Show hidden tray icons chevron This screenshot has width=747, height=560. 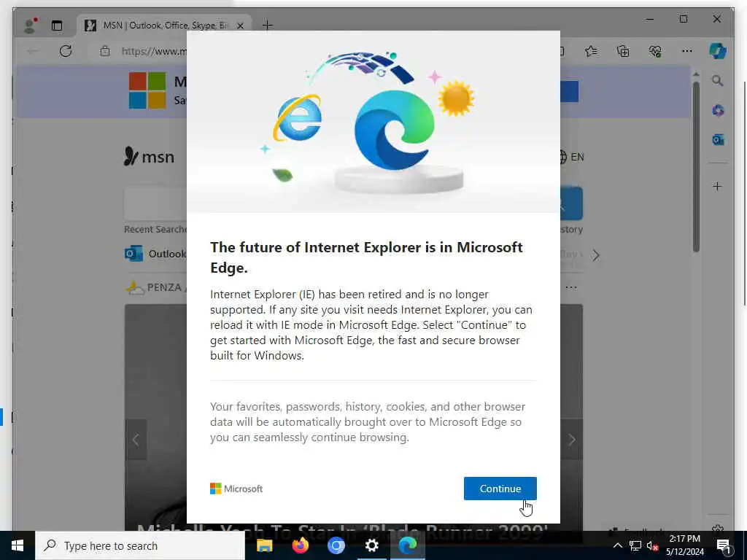[617, 545]
